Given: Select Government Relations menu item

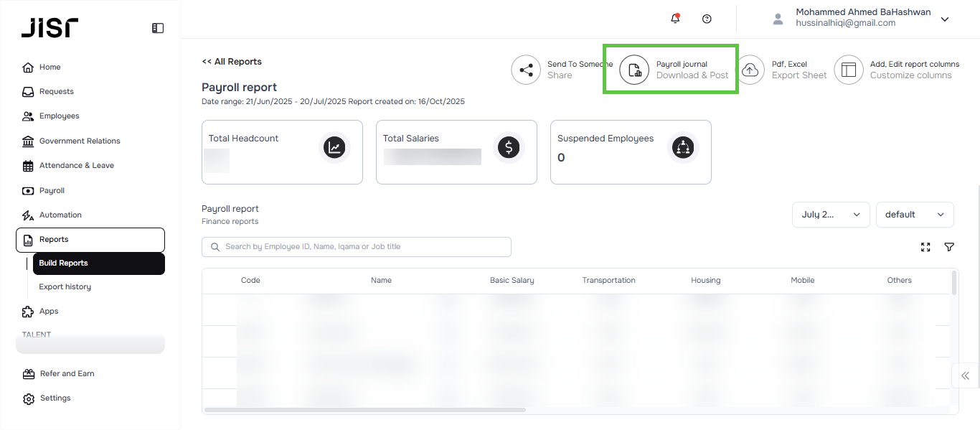Looking at the screenshot, I should 80,141.
